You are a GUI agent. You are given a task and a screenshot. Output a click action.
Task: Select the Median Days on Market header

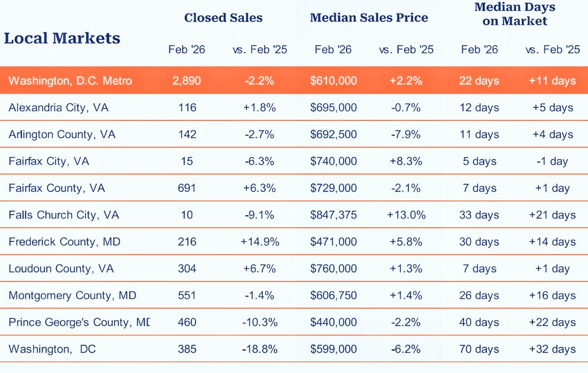pos(514,14)
